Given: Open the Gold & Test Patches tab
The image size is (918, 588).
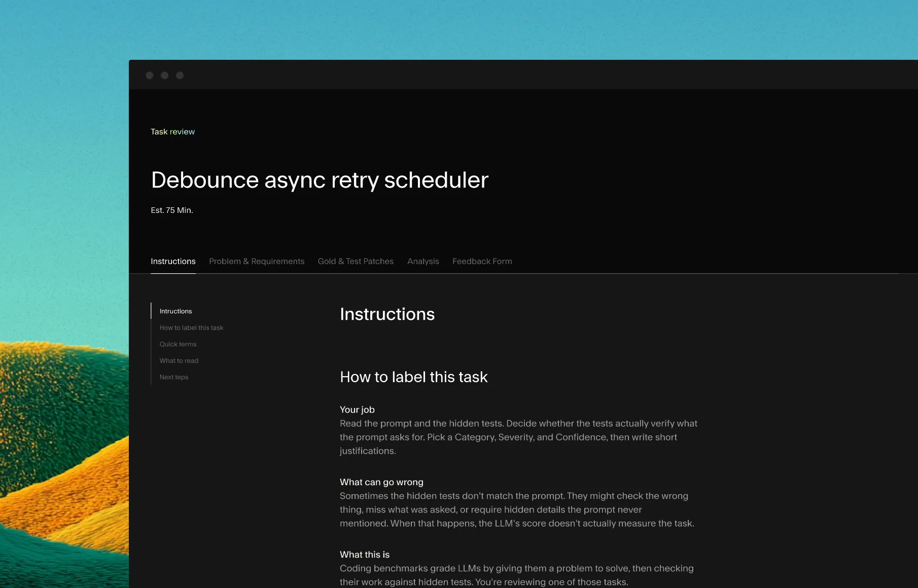Looking at the screenshot, I should coord(356,262).
